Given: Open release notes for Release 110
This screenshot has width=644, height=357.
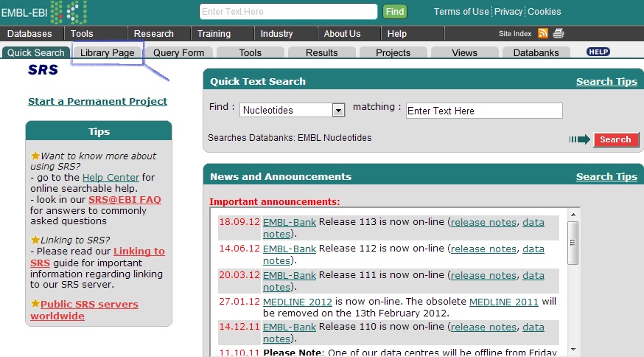Looking at the screenshot, I should (x=483, y=327).
